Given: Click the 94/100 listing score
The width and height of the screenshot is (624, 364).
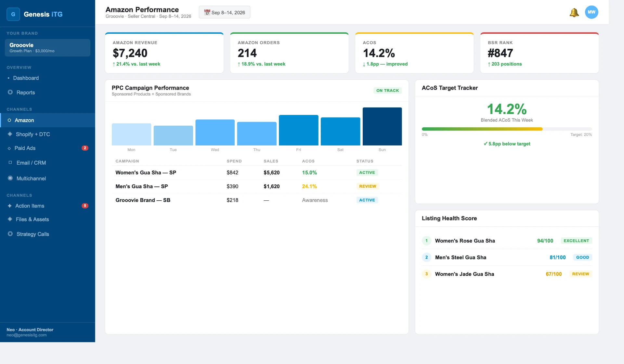Looking at the screenshot, I should (x=545, y=241).
